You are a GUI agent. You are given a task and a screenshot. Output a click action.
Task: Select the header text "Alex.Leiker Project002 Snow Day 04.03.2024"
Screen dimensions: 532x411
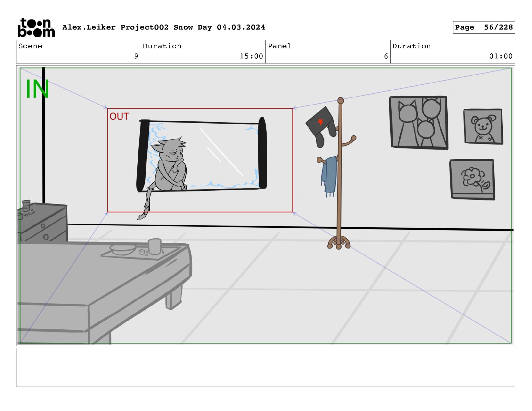164,27
